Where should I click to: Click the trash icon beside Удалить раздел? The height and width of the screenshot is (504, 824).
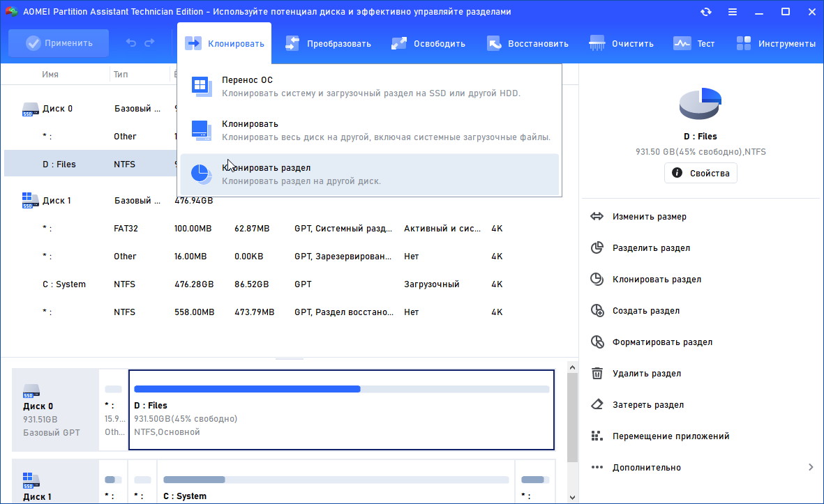597,373
